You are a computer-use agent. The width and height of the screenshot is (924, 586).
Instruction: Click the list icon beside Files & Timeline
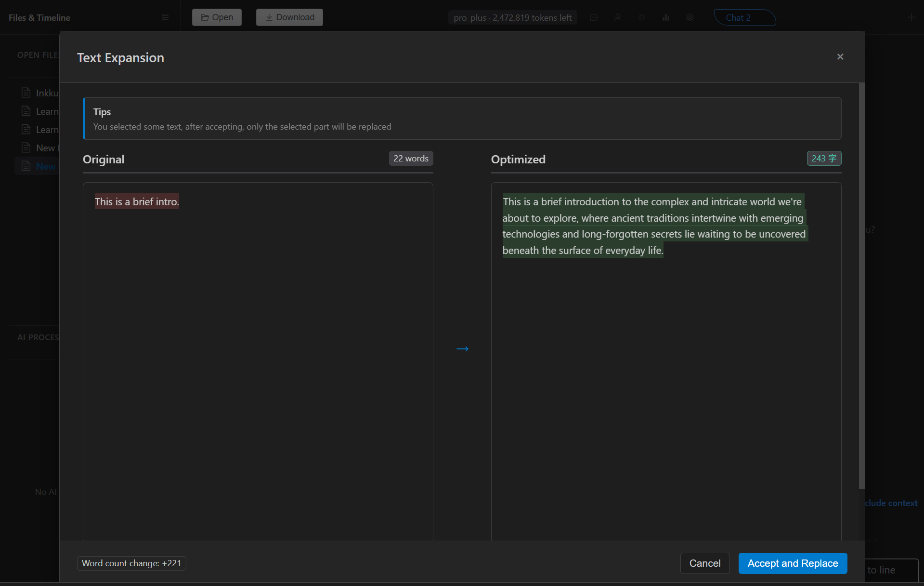[165, 17]
